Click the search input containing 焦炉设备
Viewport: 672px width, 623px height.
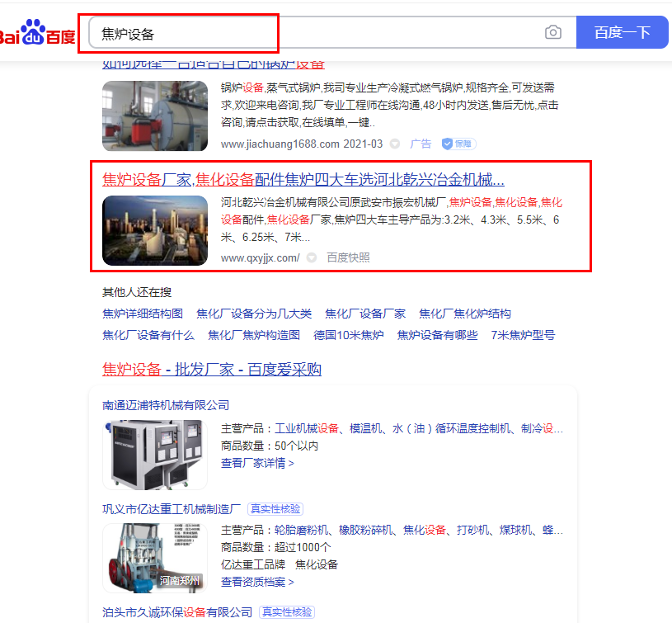click(x=313, y=33)
